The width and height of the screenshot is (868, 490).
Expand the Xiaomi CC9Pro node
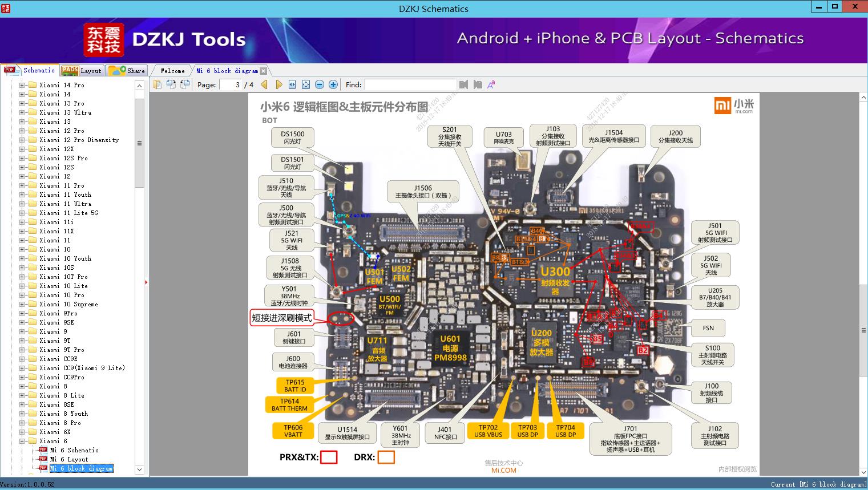pyautogui.click(x=22, y=377)
